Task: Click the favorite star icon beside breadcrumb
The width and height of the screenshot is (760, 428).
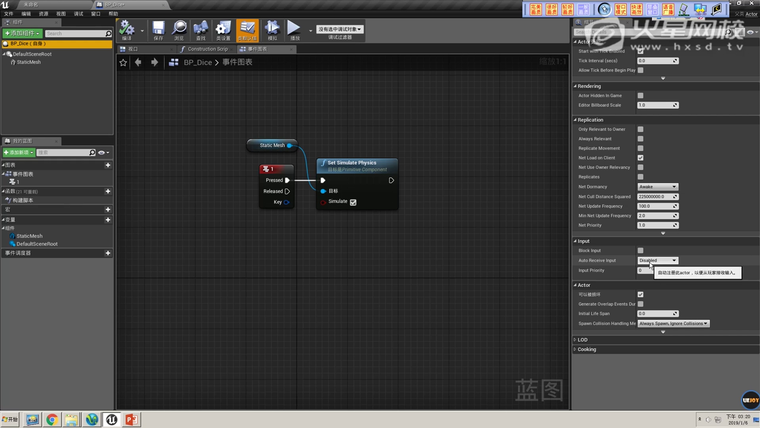Action: click(x=124, y=62)
